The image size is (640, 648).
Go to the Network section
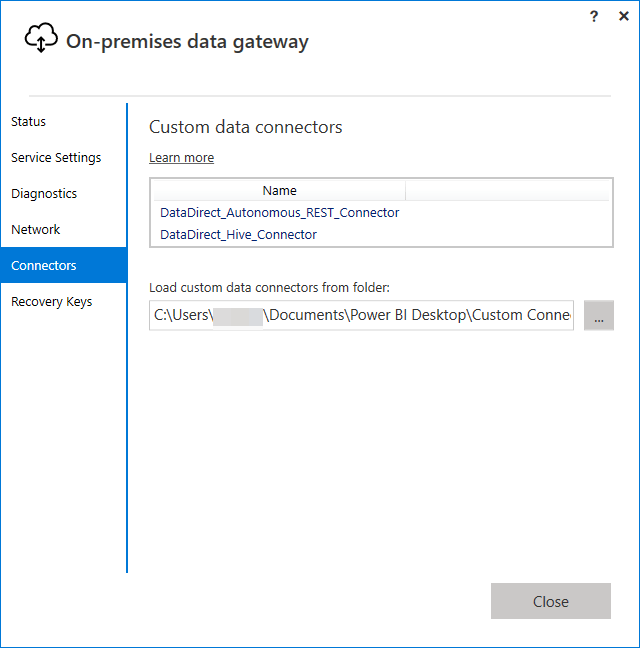tap(36, 229)
